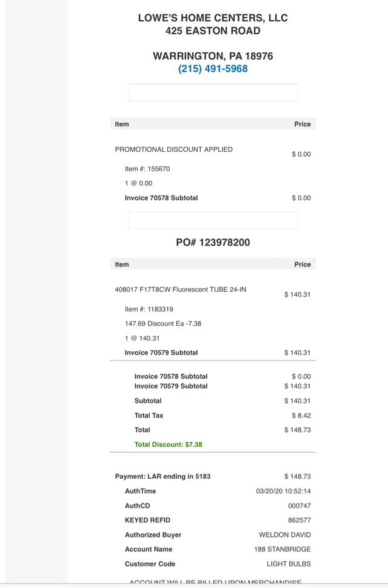
Task: Click the Customer Code value LIGHT BULBS
Action: click(289, 564)
